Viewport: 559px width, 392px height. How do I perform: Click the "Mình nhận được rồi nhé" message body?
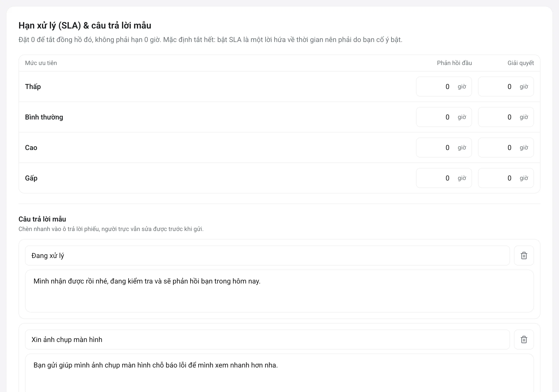[x=279, y=291]
